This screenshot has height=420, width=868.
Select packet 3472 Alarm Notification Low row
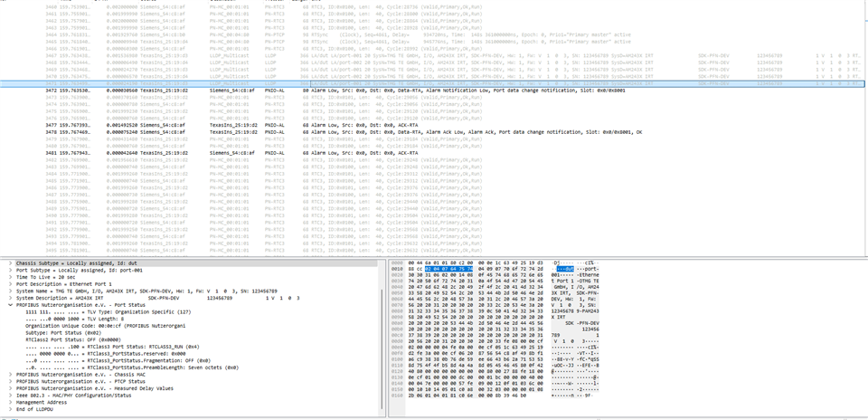tap(434, 91)
